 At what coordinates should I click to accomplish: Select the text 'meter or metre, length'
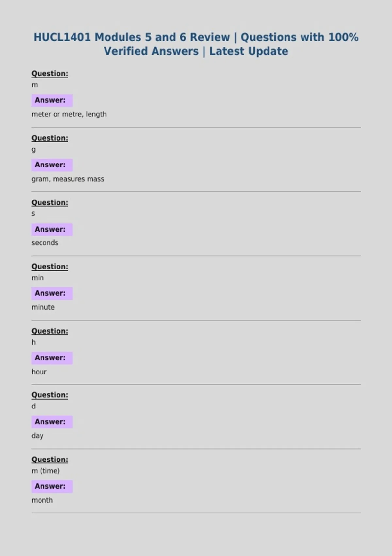[x=69, y=114]
